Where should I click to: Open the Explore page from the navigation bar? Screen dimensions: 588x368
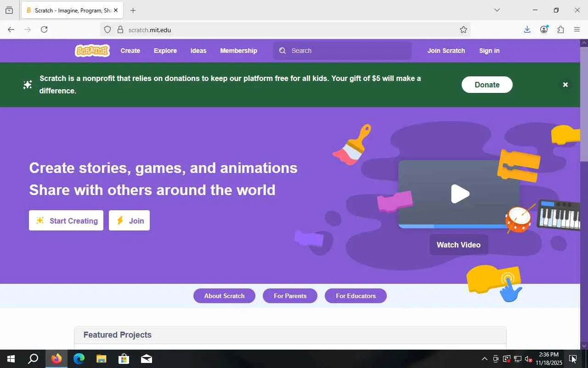click(165, 51)
